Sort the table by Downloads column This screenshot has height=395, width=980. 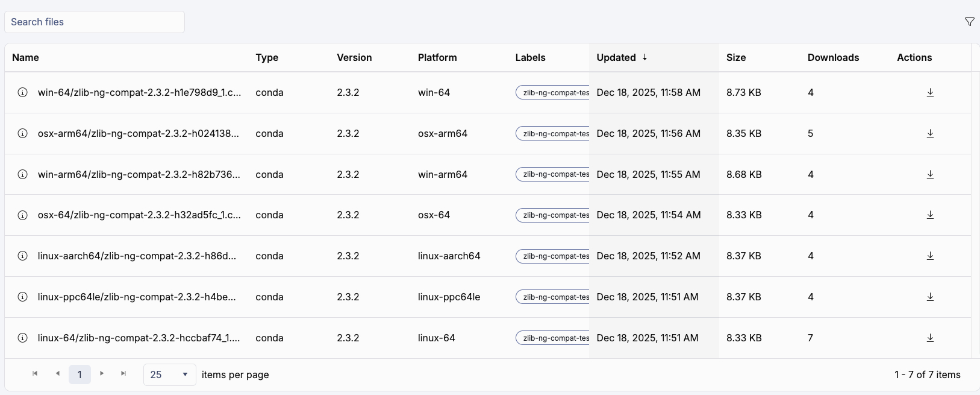(833, 57)
